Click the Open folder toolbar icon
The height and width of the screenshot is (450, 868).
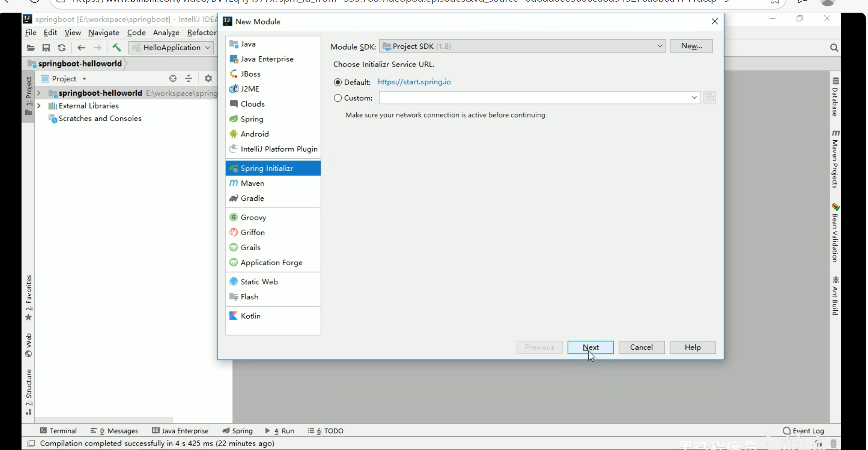pyautogui.click(x=31, y=47)
